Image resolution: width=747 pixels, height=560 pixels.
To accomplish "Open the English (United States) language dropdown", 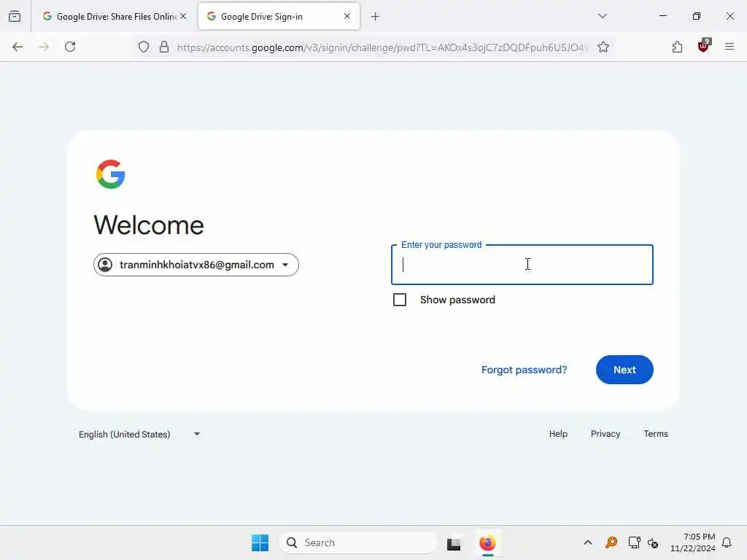I will (139, 435).
